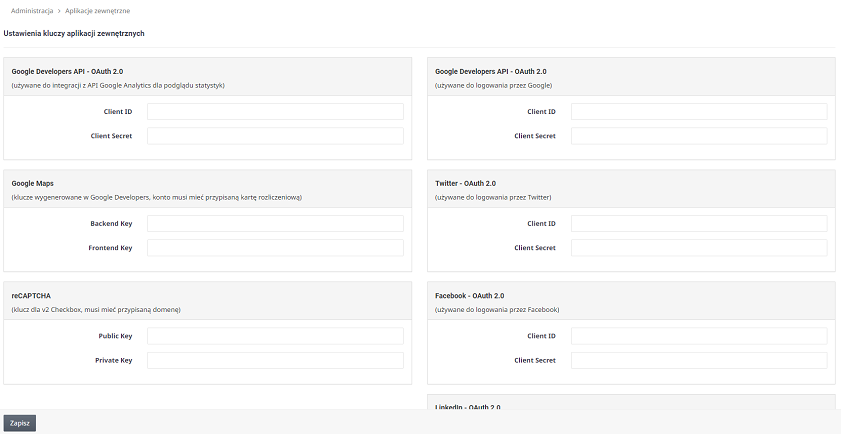Screen dimensions: 841x434
Task: Focus Client ID field for Google Analytics API
Action: pyautogui.click(x=275, y=112)
